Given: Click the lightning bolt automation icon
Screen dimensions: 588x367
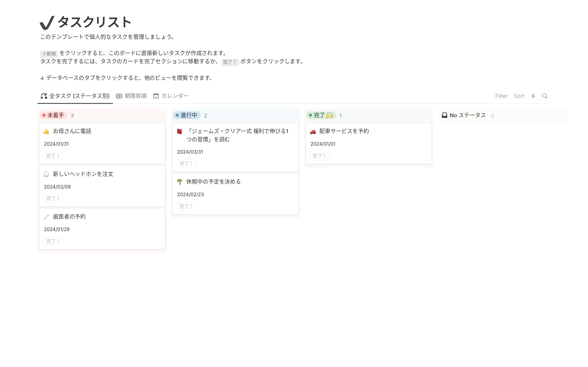Looking at the screenshot, I should click(x=533, y=96).
